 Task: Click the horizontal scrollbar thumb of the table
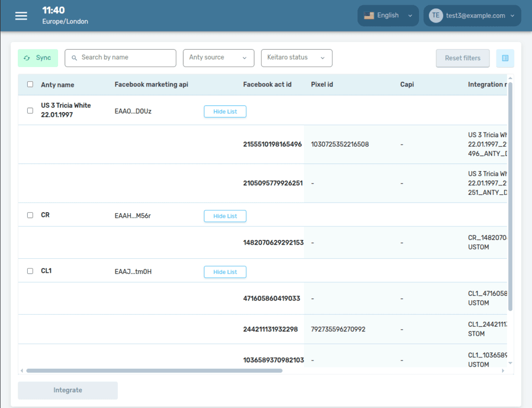pos(154,371)
